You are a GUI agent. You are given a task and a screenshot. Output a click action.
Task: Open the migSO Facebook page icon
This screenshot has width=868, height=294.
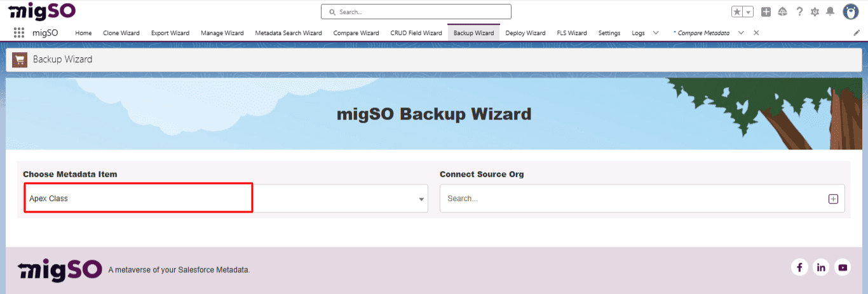(799, 267)
